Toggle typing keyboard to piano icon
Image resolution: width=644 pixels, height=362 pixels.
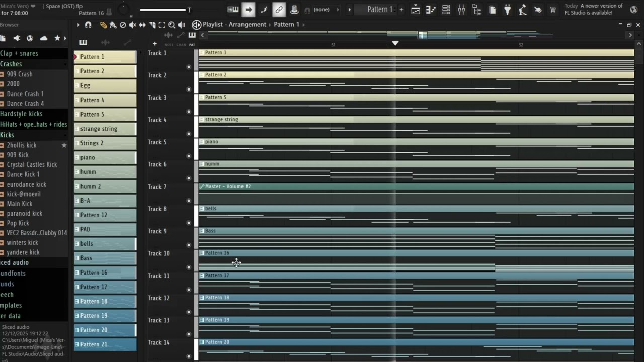[233, 9]
